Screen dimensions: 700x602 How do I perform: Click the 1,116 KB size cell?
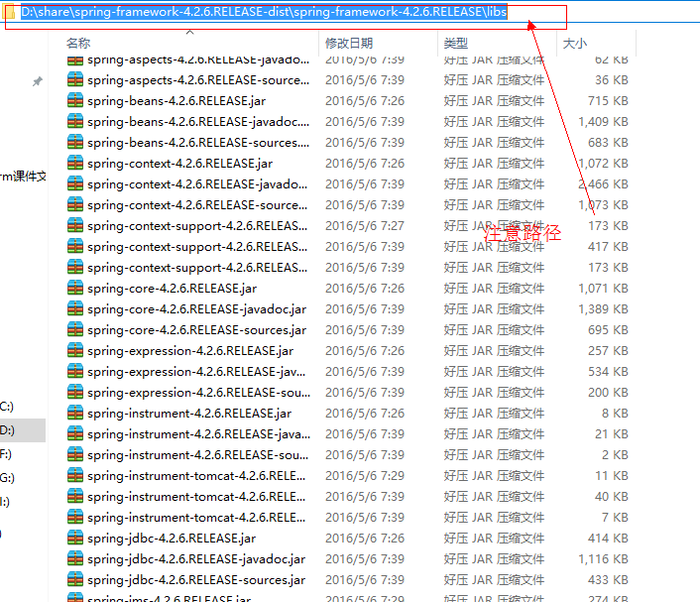[603, 559]
